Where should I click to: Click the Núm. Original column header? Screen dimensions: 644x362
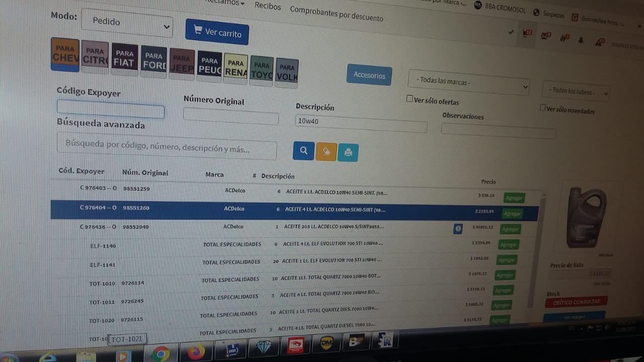(145, 172)
